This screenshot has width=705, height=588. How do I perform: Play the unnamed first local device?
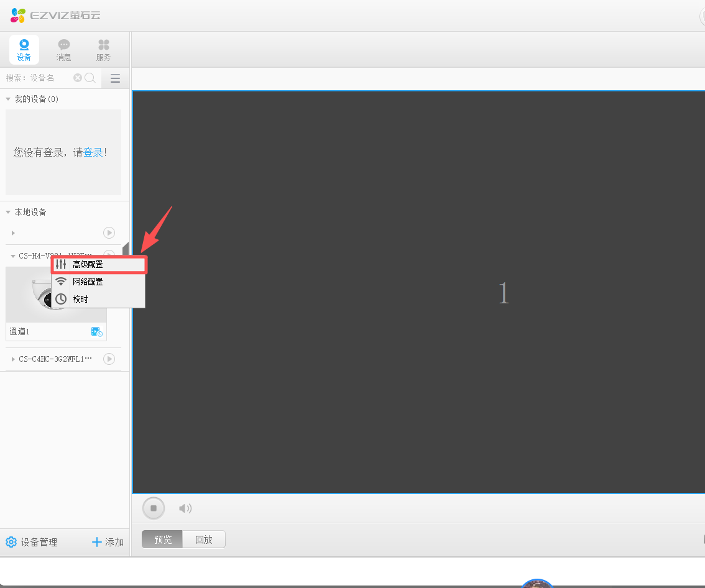[x=109, y=233]
